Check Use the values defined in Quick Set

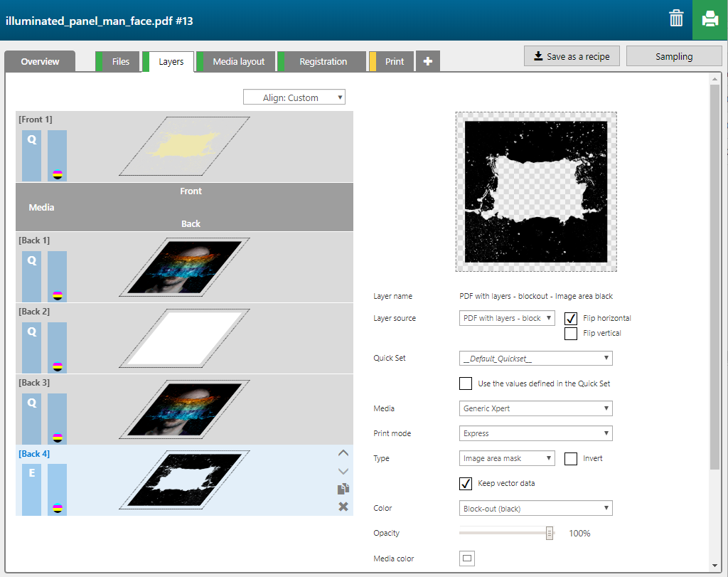466,383
